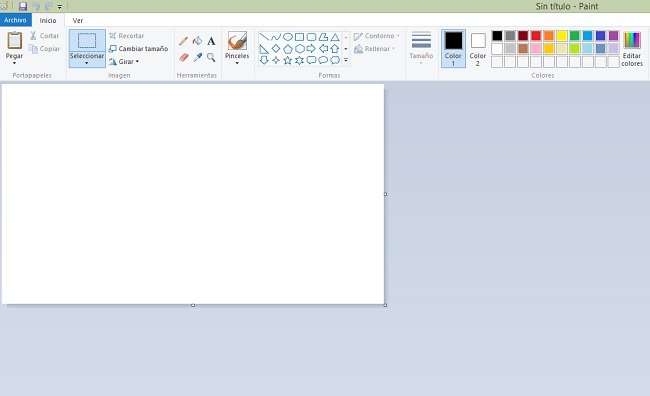Select the Eraser tool

[x=184, y=57]
